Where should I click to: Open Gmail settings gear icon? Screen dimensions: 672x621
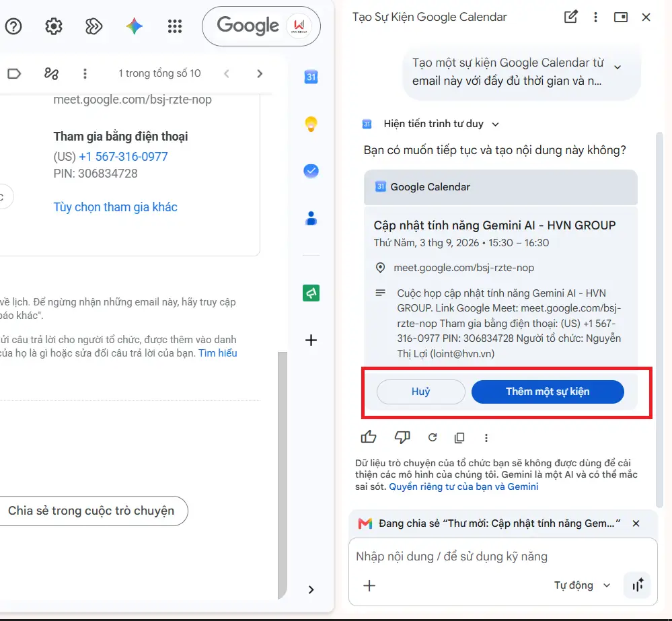(x=54, y=26)
